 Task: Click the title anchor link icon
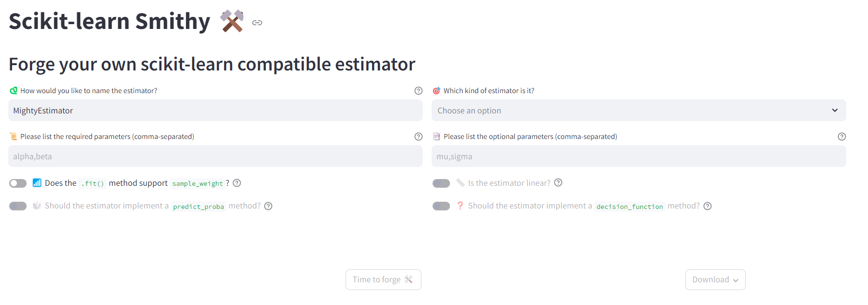[x=257, y=23]
